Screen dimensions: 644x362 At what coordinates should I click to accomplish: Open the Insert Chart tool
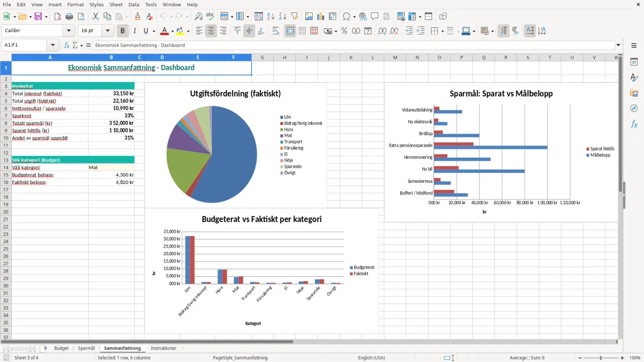coord(321,17)
